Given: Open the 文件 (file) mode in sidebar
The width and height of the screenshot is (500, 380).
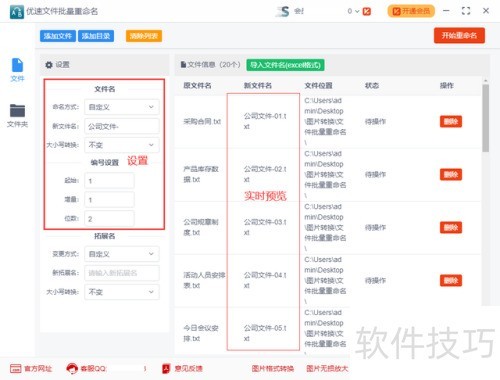Looking at the screenshot, I should click(17, 69).
